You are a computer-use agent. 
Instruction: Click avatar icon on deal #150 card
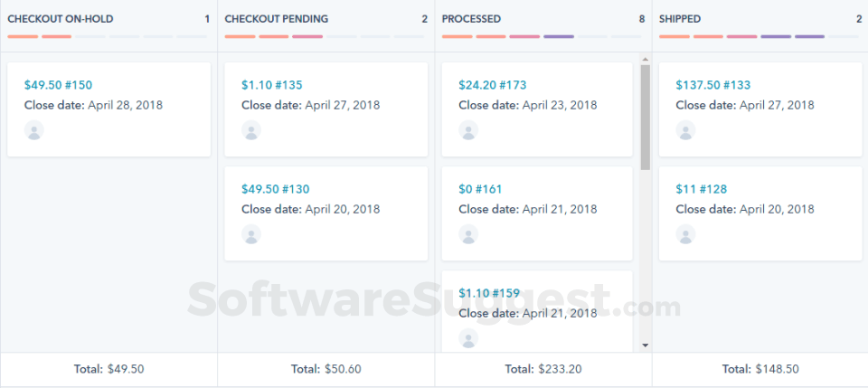tap(34, 130)
